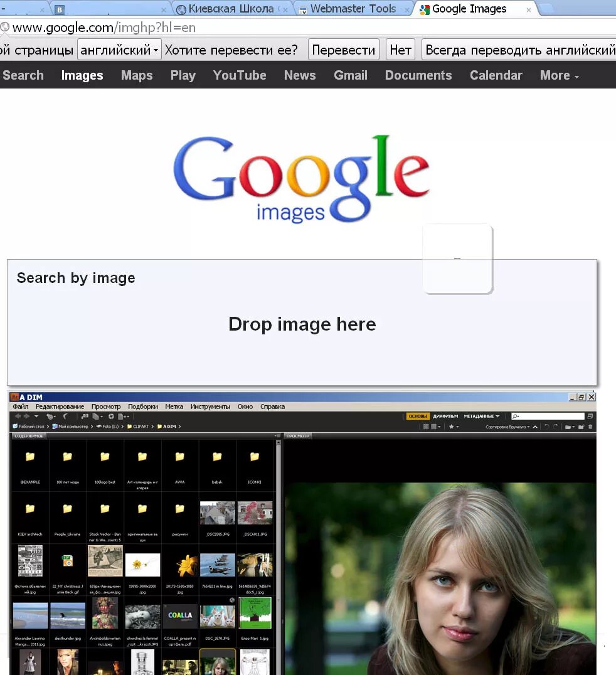The height and width of the screenshot is (675, 616).
Task: Open the reveal recent files dropdown in Bridge
Action: click(51, 417)
